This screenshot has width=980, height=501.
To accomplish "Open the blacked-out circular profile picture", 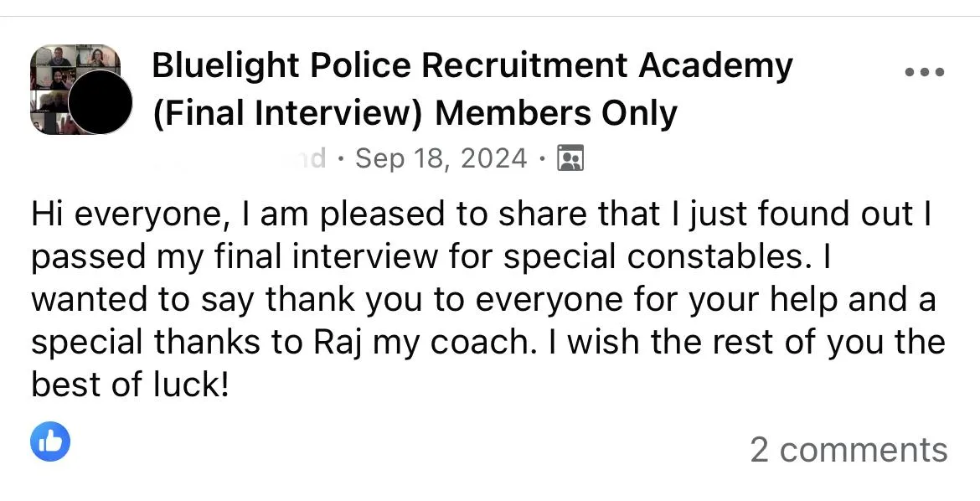I will (x=100, y=101).
